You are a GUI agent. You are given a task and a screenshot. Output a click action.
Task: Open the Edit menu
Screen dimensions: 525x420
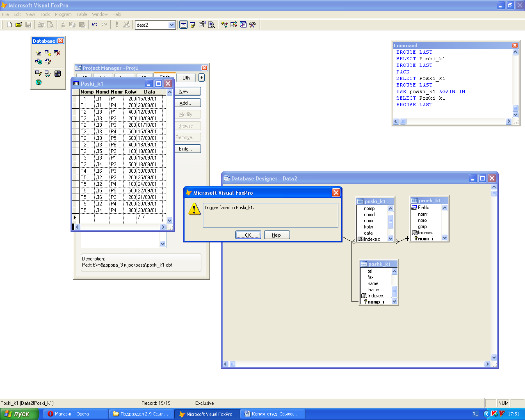[17, 14]
